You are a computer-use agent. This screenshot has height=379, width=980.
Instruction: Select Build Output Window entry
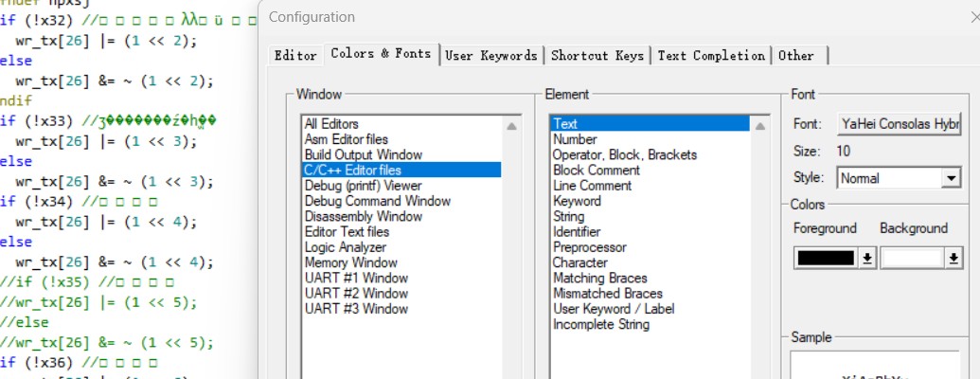(x=401, y=154)
